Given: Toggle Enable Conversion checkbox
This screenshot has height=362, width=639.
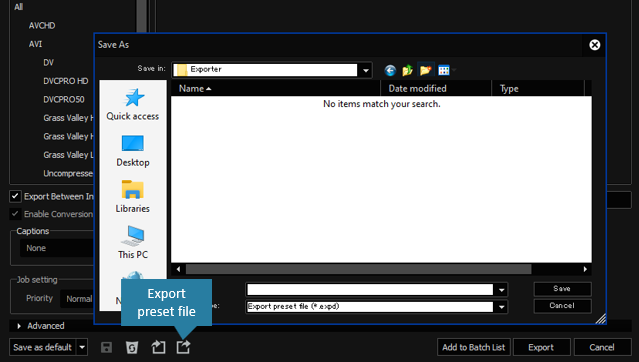Looking at the screenshot, I should pyautogui.click(x=15, y=214).
